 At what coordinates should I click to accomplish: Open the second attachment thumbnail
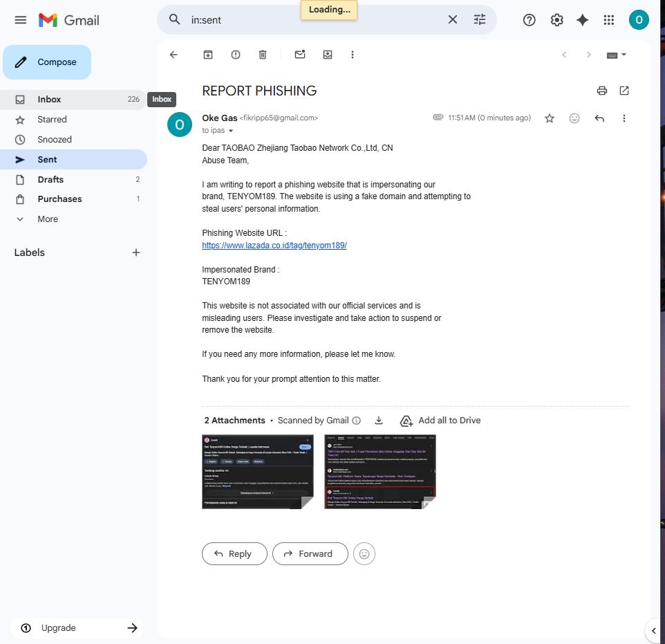tap(380, 472)
